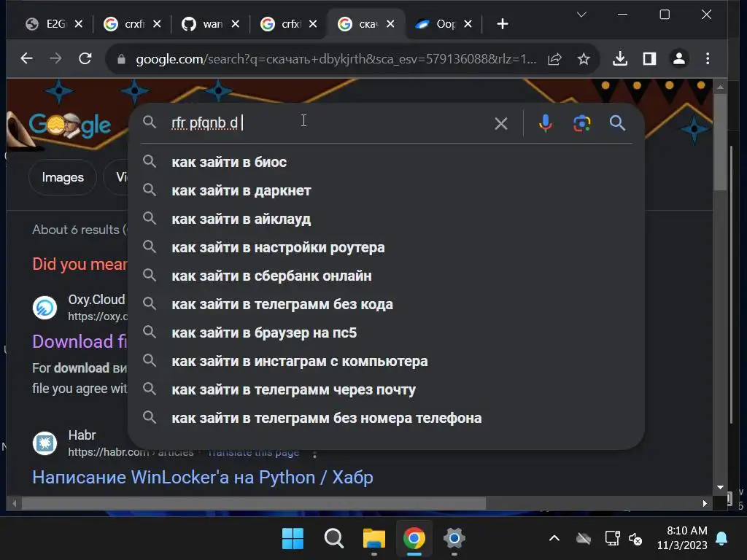This screenshot has height=560, width=747.
Task: Click the padlock site info icon
Action: (121, 59)
